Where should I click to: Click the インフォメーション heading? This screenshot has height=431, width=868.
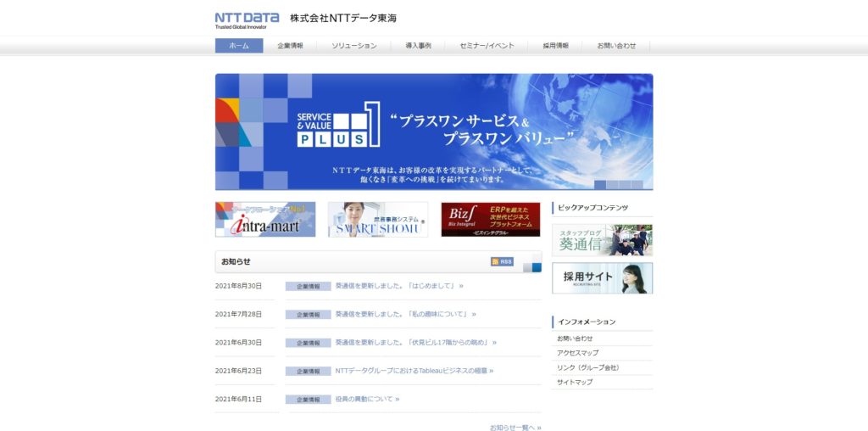tap(587, 322)
